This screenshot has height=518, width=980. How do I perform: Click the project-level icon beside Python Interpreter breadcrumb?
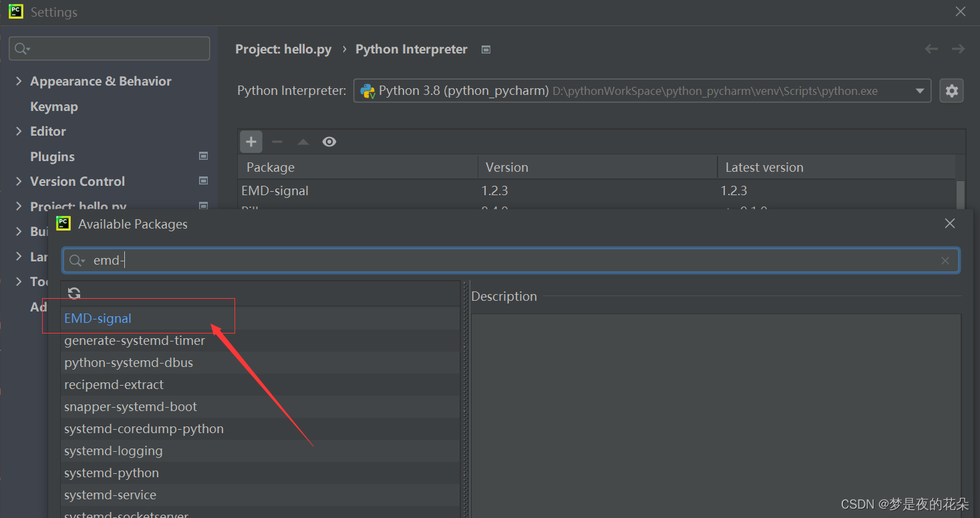(486, 49)
